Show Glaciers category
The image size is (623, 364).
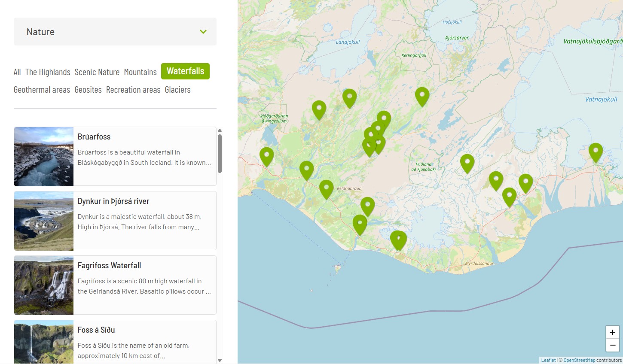[x=177, y=90]
